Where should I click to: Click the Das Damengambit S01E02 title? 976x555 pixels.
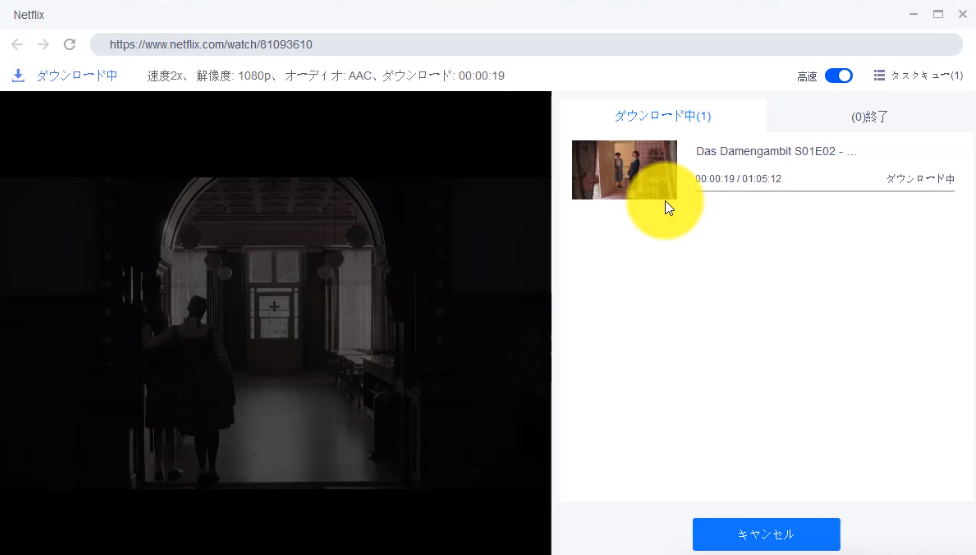pos(776,151)
